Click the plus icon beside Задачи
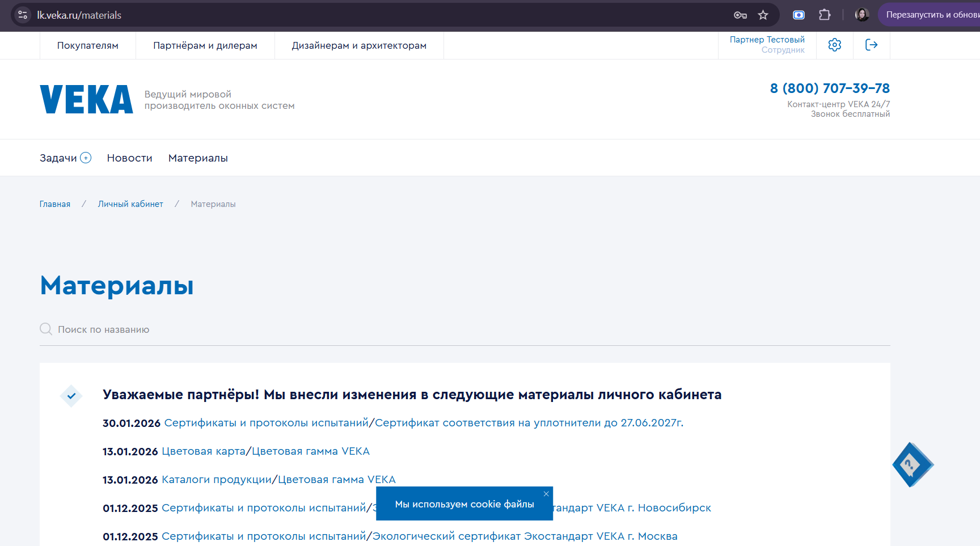The height and width of the screenshot is (546, 980). coord(86,158)
